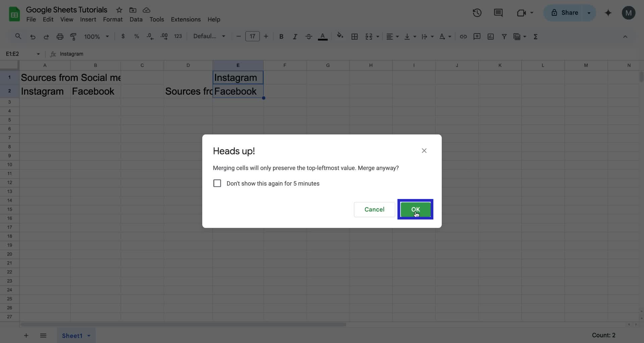The width and height of the screenshot is (644, 343).
Task: Open the Extensions menu
Action: (x=186, y=19)
